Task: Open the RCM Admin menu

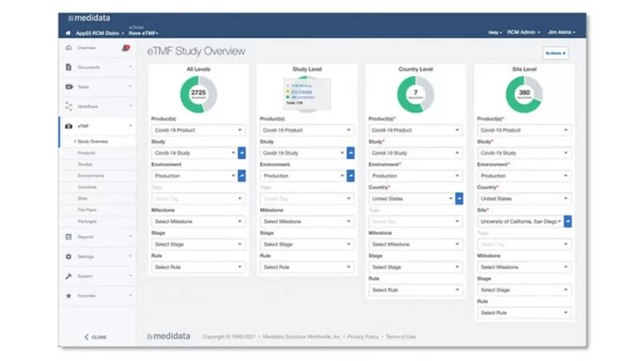Action: coord(523,33)
